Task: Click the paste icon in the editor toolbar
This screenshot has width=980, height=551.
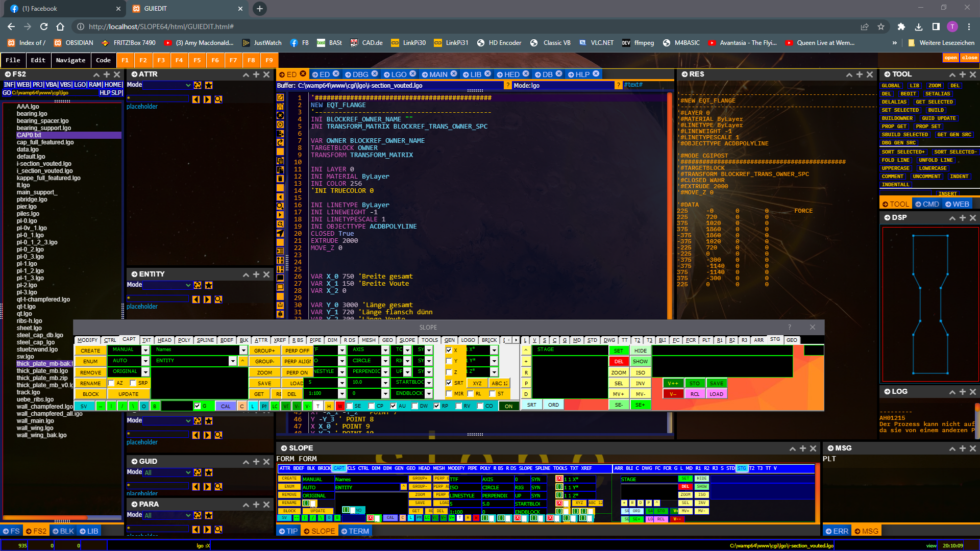Action: 280,170
